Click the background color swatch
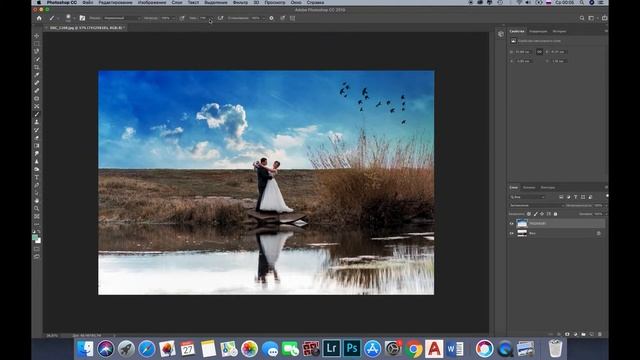Image resolution: width=640 pixels, height=360 pixels. pos(38,241)
